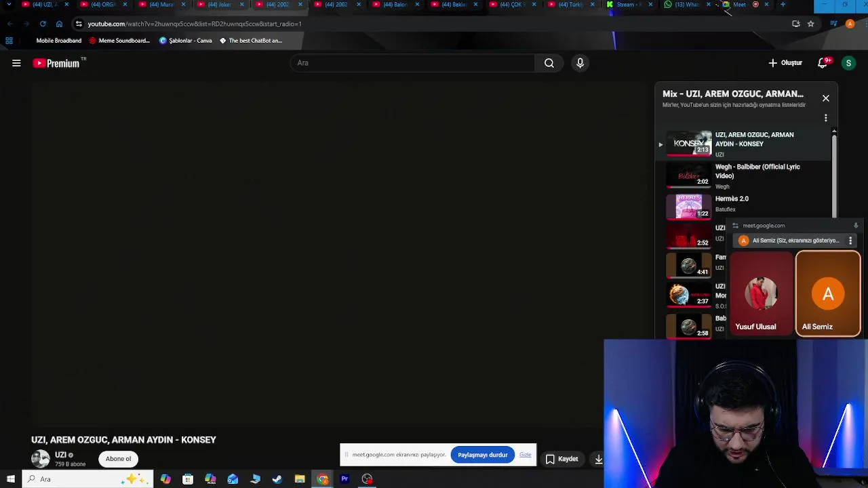Viewport: 868px width, 488px height.
Task: Open Adobe Premiere Pro from taskbar
Action: coord(344,479)
